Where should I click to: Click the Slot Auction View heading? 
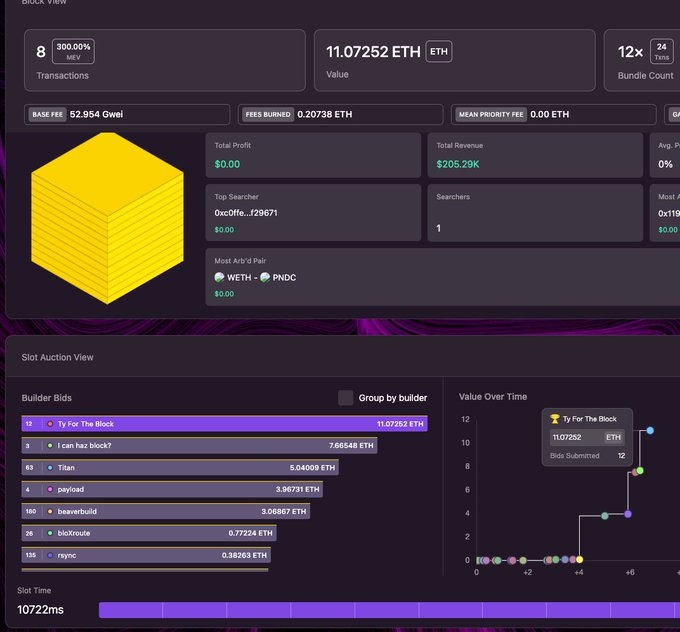tap(58, 357)
